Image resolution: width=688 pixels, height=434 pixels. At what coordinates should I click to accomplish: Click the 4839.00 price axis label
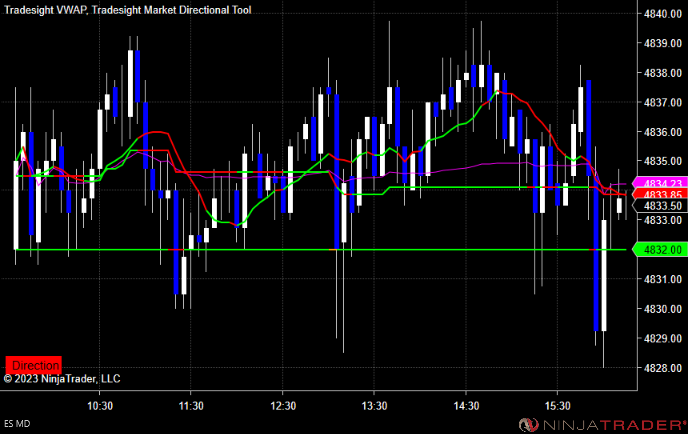[x=663, y=43]
